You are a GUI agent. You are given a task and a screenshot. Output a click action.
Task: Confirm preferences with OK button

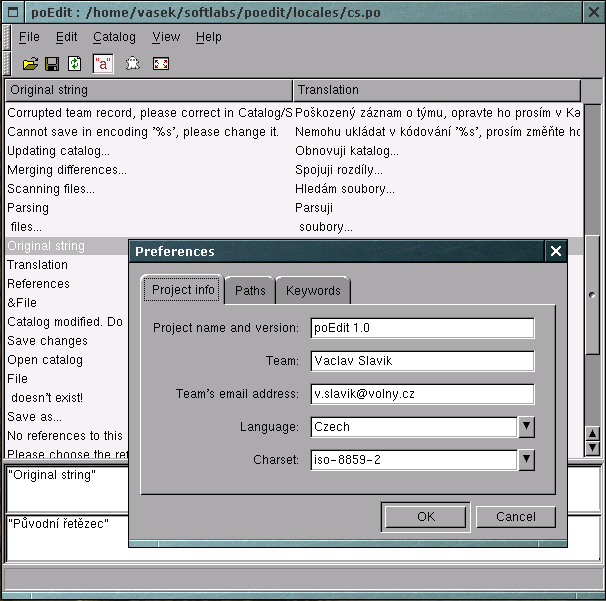(x=426, y=517)
